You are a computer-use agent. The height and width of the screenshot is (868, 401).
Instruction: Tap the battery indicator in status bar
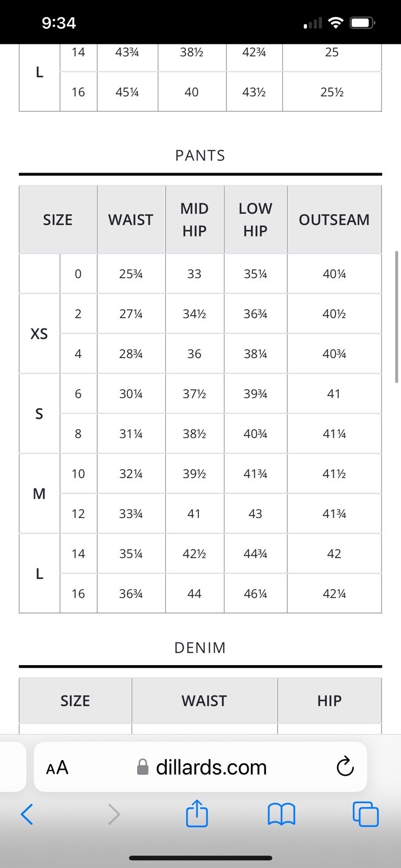click(363, 23)
